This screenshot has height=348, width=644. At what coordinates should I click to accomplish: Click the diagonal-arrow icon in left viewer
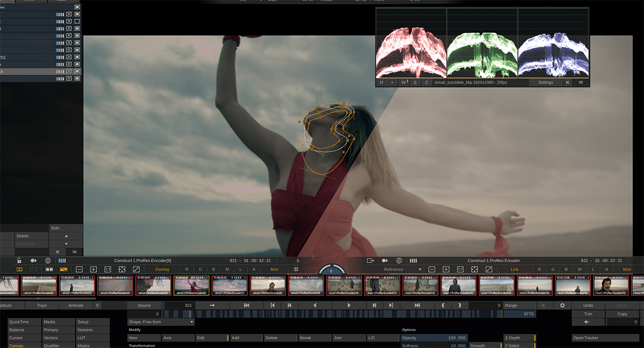pyautogui.click(x=136, y=269)
